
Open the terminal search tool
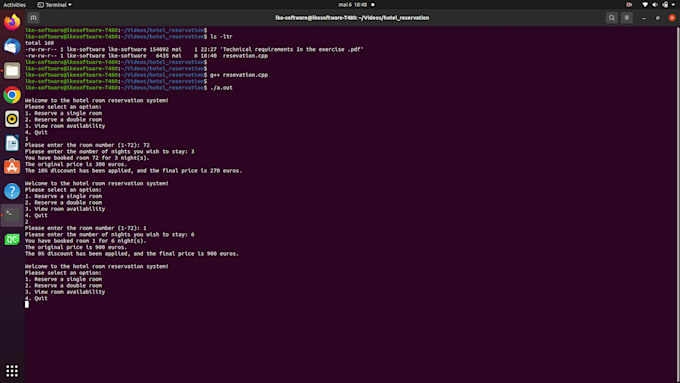click(x=611, y=18)
